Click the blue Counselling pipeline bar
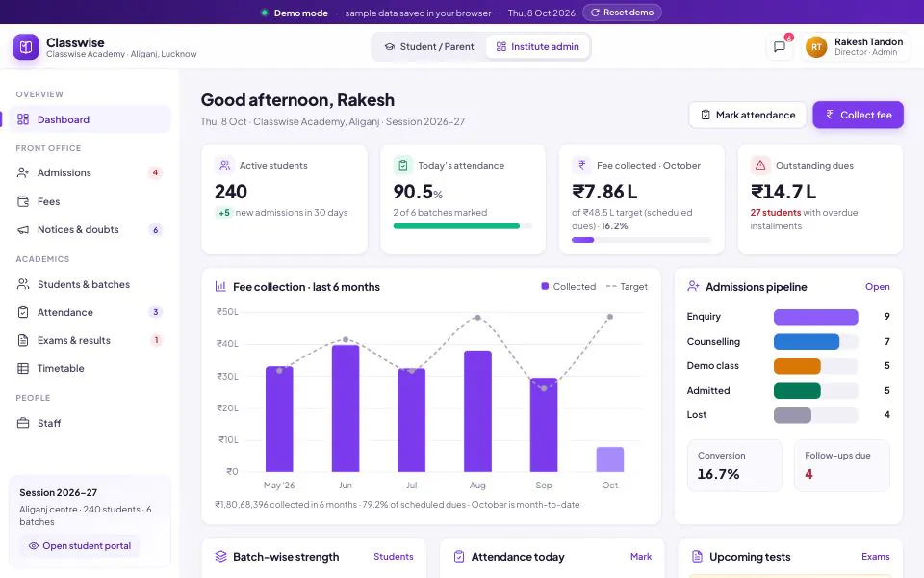 (807, 341)
